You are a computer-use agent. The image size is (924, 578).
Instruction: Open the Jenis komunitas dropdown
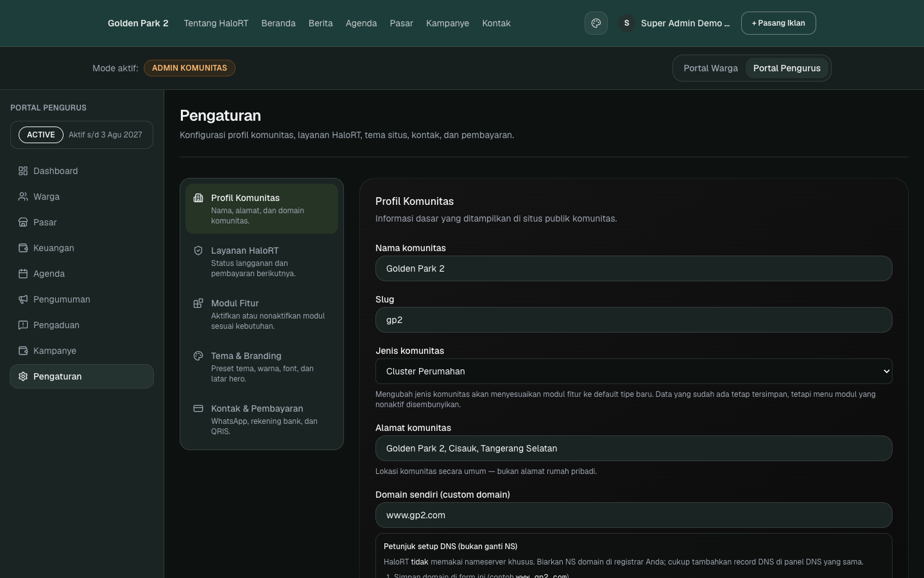[x=633, y=371]
